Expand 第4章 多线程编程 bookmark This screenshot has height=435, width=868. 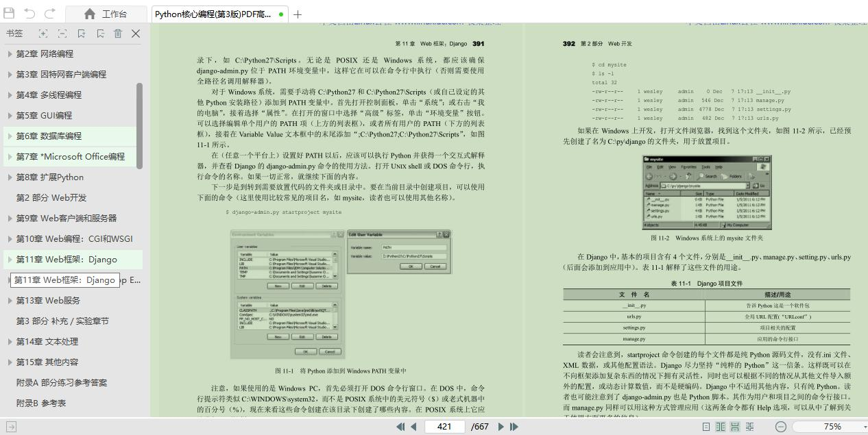(10, 95)
